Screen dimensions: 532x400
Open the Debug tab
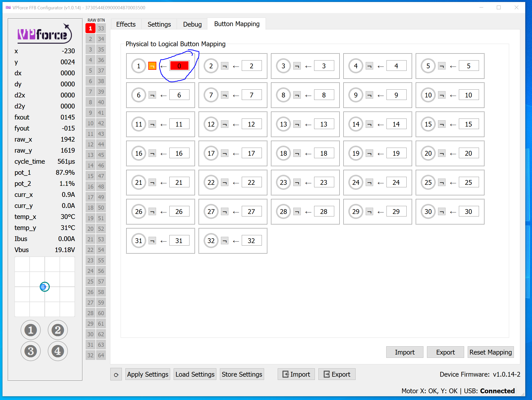click(x=192, y=24)
